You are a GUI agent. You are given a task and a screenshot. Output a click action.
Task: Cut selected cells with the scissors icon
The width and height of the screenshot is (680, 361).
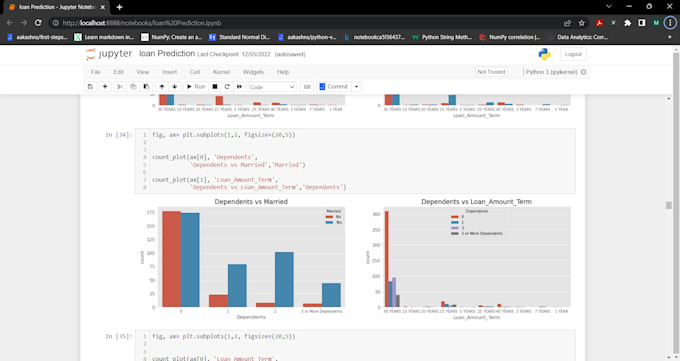[x=120, y=87]
